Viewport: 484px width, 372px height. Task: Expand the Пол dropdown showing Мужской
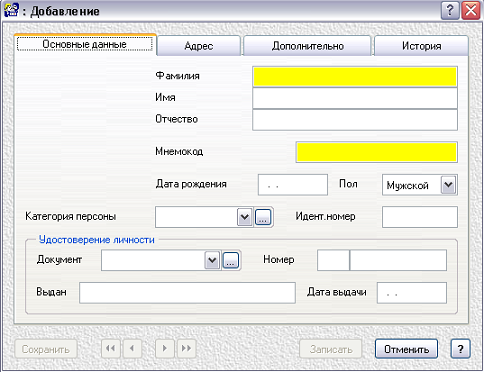coord(448,185)
